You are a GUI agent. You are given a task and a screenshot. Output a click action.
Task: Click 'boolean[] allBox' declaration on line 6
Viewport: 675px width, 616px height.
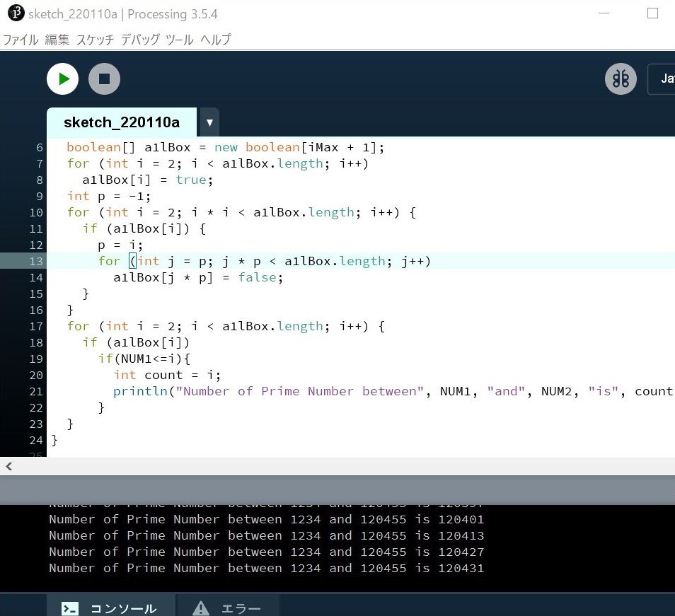click(128, 147)
